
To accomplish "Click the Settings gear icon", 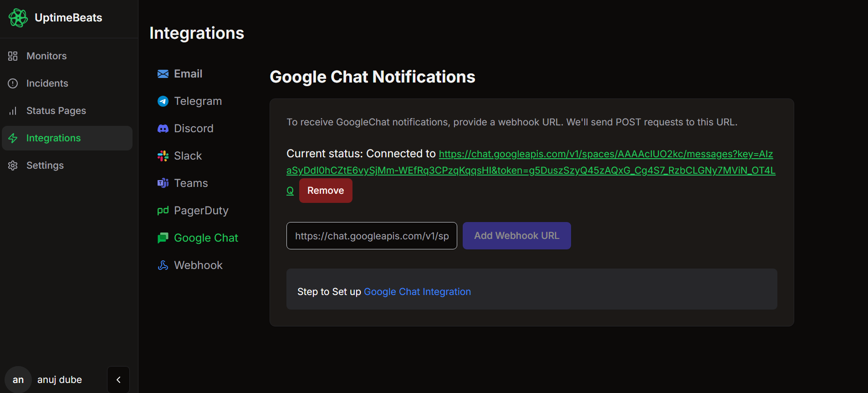I will 13,165.
